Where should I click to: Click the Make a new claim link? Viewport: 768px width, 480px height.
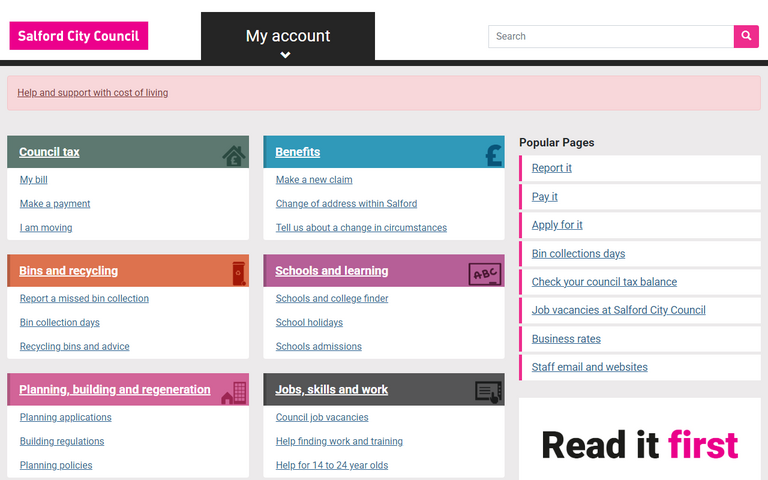(x=314, y=180)
